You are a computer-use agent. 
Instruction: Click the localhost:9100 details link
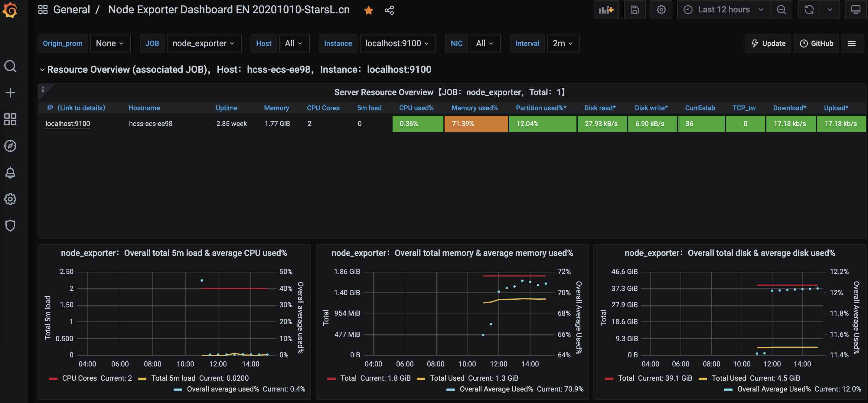68,124
